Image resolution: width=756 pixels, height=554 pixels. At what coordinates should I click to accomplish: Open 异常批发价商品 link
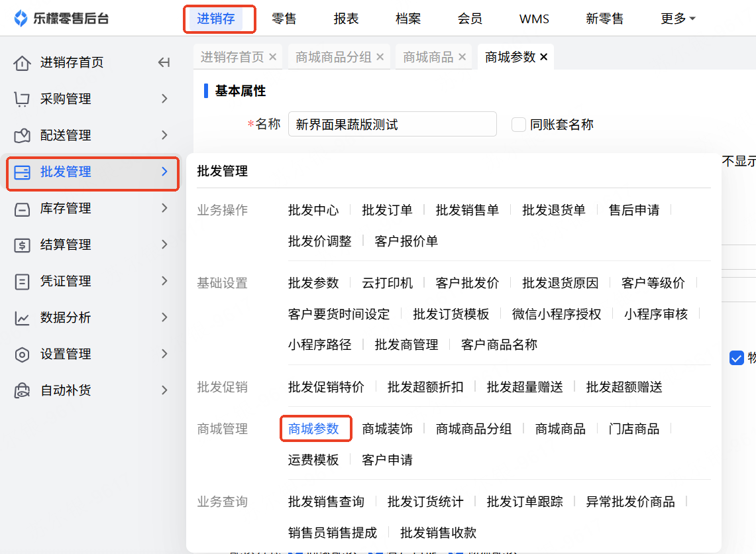(x=630, y=502)
